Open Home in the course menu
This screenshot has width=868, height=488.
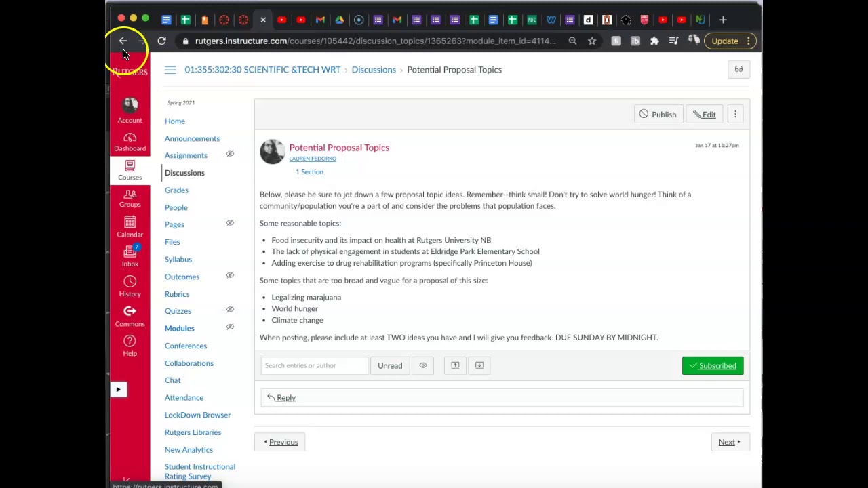click(x=175, y=121)
